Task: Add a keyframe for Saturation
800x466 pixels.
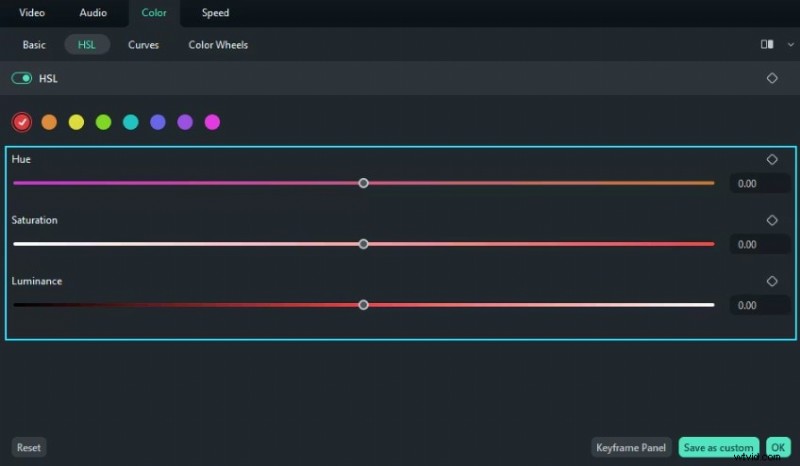Action: (x=771, y=220)
